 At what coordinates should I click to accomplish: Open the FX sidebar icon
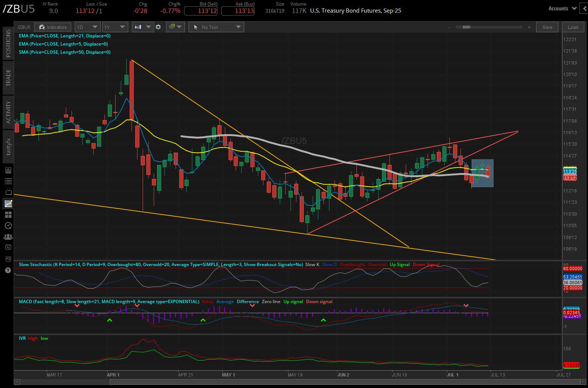click(8, 259)
